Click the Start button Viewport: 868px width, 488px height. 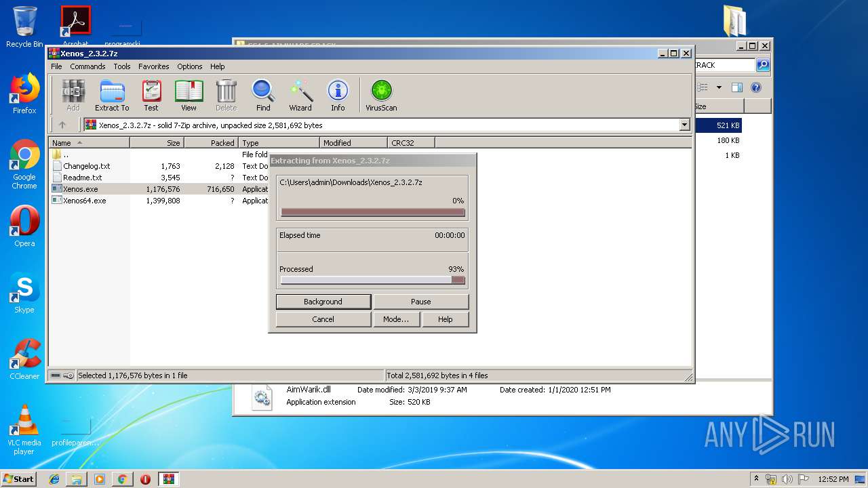(19, 479)
